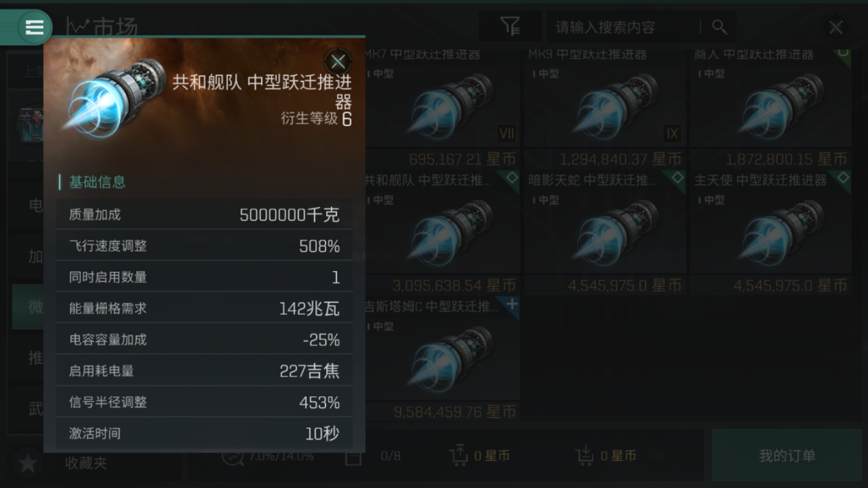Click the favorites star icon
The height and width of the screenshot is (488, 868).
point(27,463)
